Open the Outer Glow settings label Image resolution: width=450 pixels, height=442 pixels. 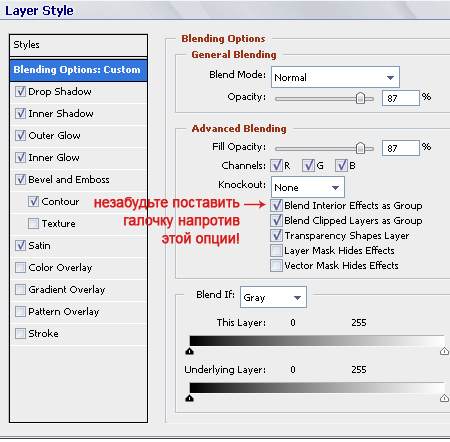point(54,136)
